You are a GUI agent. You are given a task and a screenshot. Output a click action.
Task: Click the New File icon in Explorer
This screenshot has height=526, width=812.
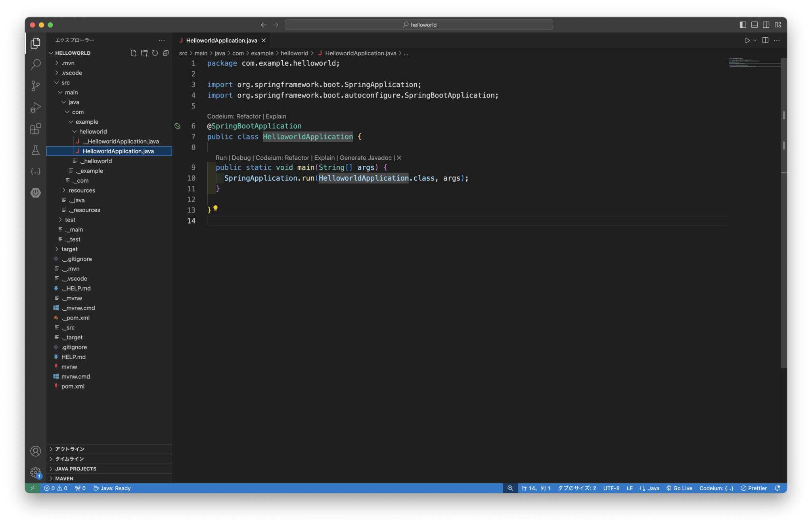point(134,53)
